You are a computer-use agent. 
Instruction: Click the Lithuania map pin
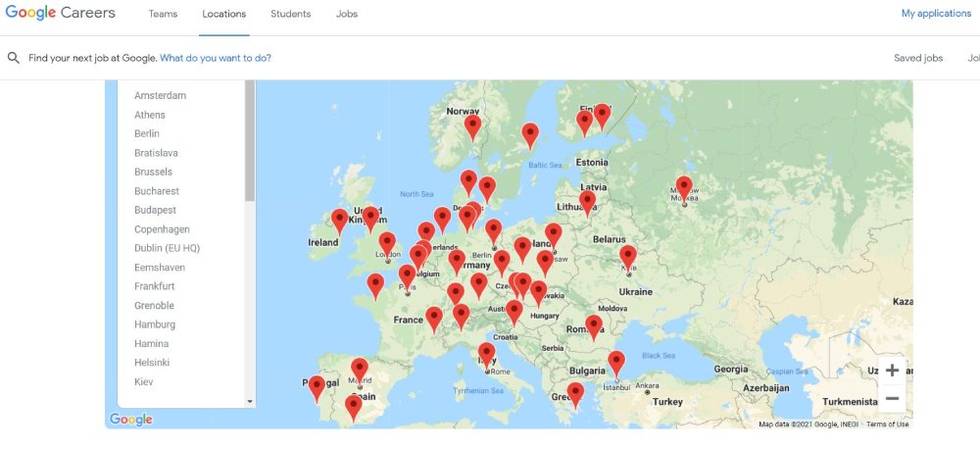pos(587,203)
